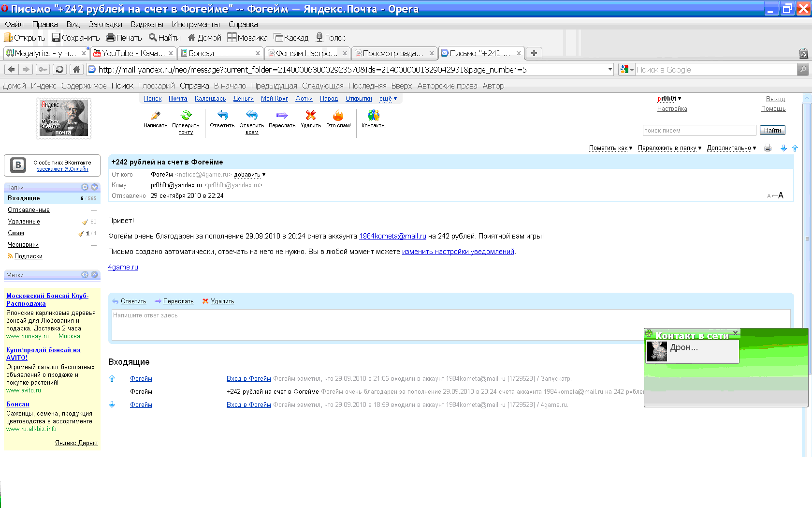The width and height of the screenshot is (812, 508).
Task: Click the Переслать forward arrow icon
Action: 282,115
